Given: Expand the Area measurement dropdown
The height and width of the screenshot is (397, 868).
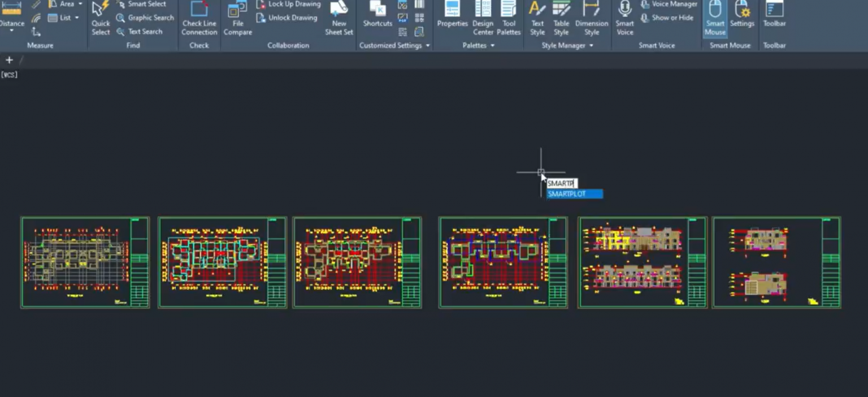Looking at the screenshot, I should click(81, 3).
